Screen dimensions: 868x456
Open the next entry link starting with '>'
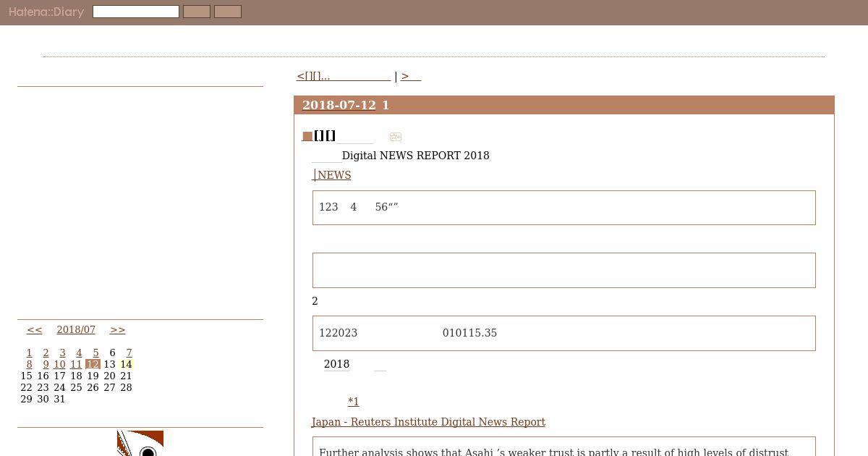pos(411,76)
